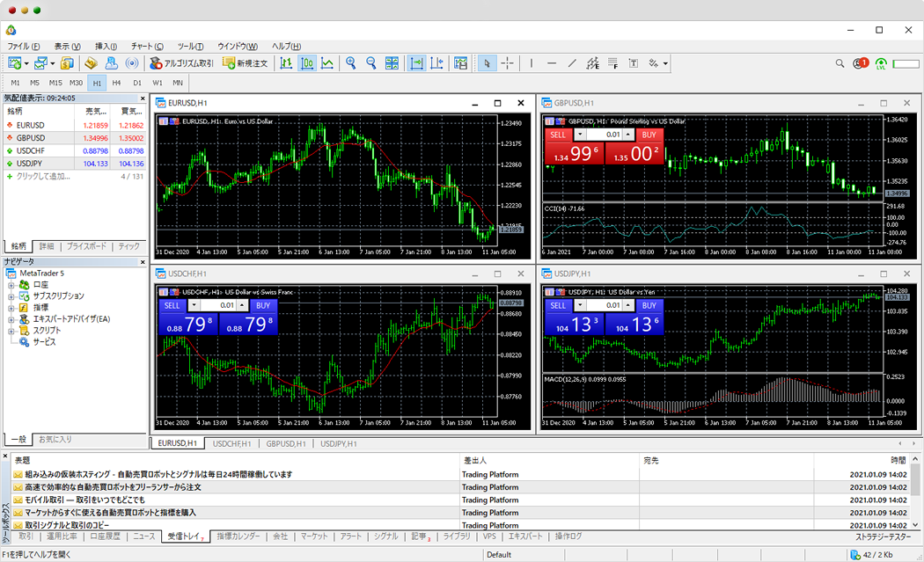This screenshot has height=562, width=924.
Task: Open the チャート menu
Action: click(x=147, y=46)
